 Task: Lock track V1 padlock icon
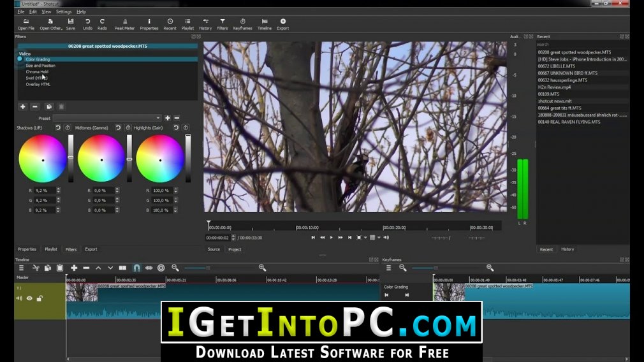point(40,298)
